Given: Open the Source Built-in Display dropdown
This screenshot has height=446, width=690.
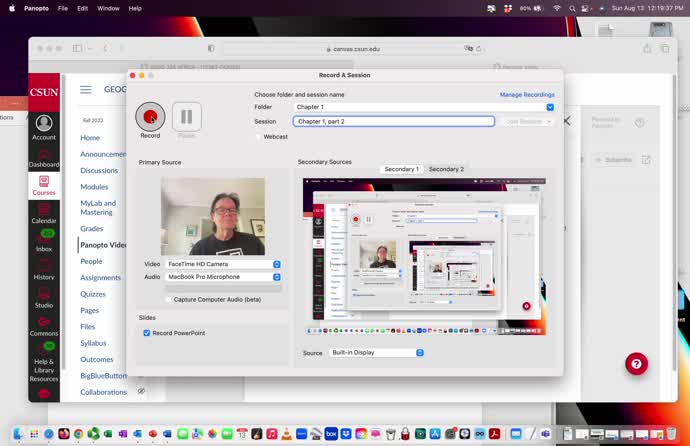Looking at the screenshot, I should (x=376, y=353).
